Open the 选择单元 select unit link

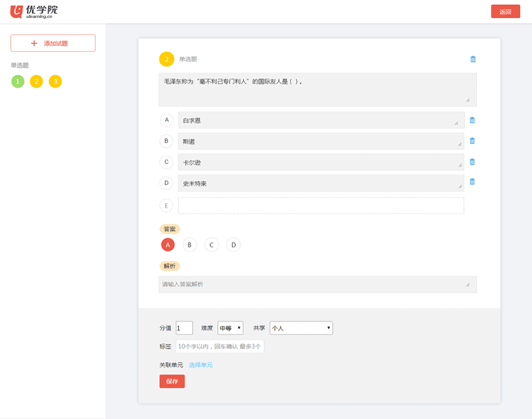(200, 365)
